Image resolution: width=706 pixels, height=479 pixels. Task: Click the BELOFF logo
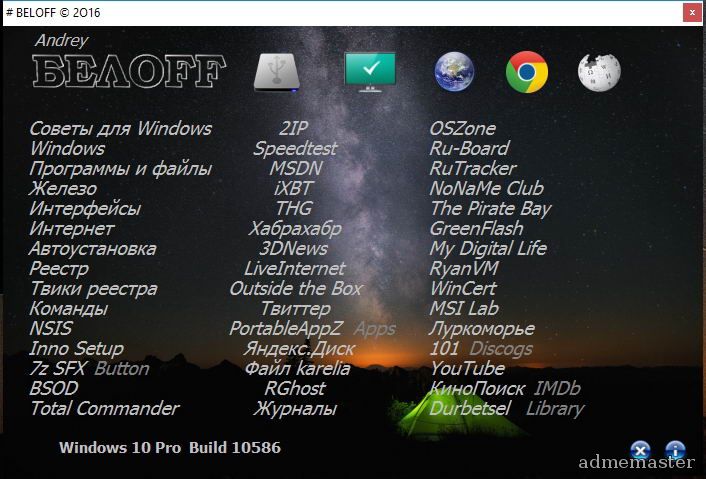128,71
